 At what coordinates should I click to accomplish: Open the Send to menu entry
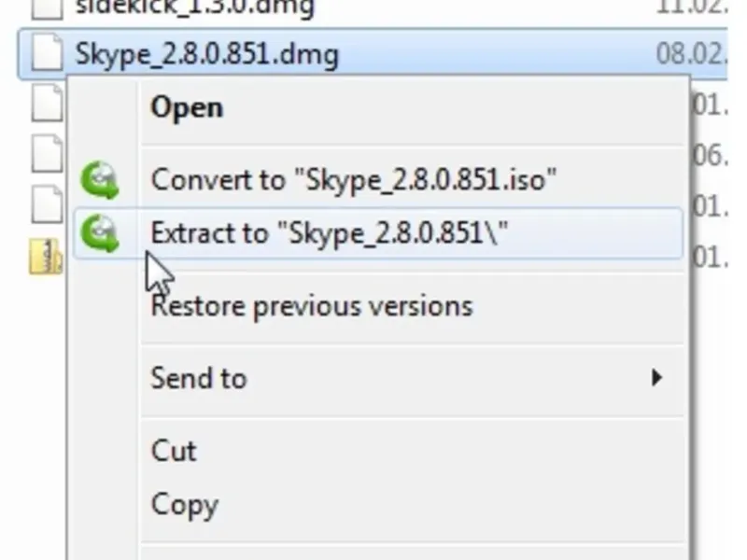(199, 378)
